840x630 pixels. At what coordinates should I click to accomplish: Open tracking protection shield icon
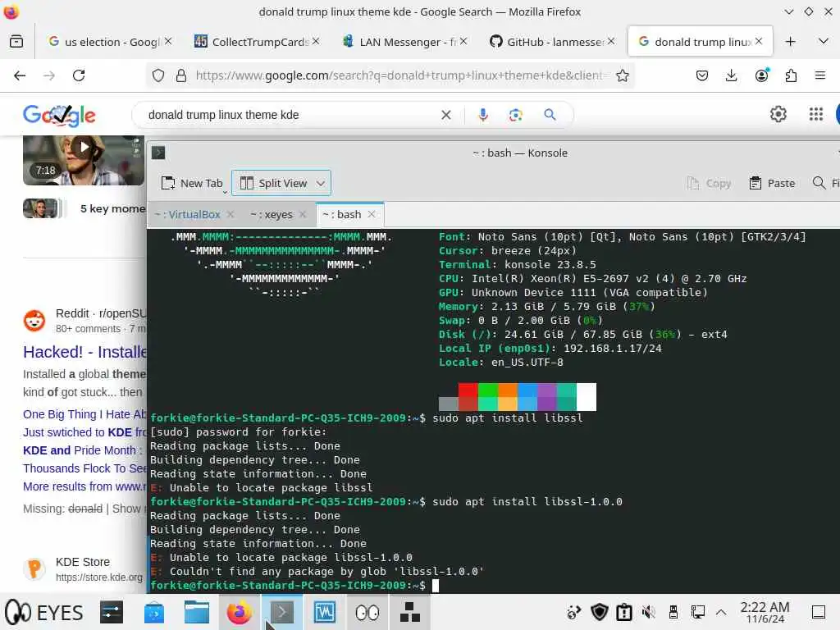pos(158,75)
